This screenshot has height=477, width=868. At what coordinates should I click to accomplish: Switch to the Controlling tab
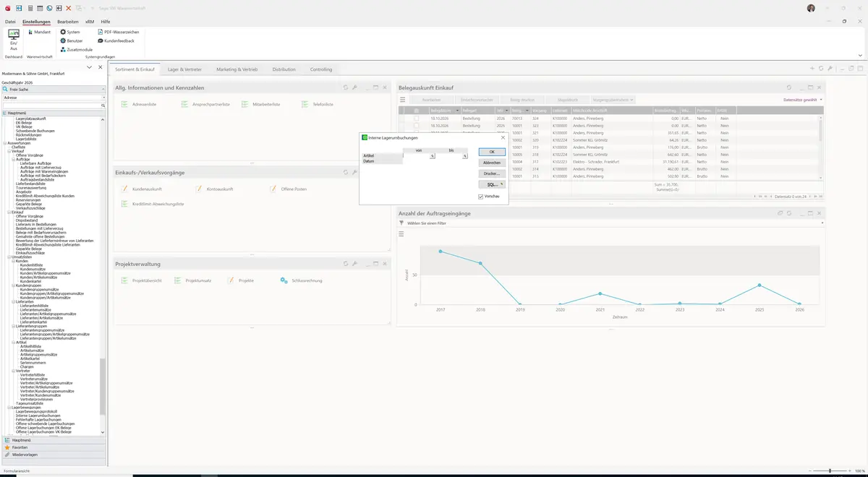[321, 69]
